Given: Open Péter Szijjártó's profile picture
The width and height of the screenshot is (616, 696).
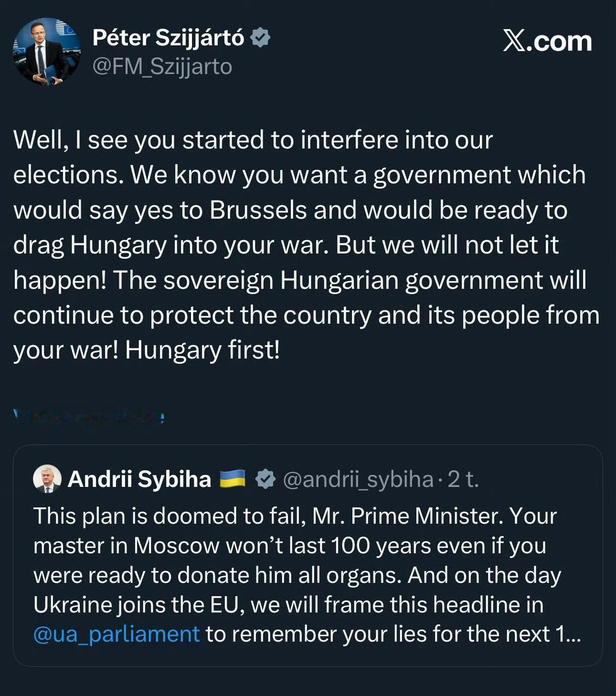Looking at the screenshot, I should pyautogui.click(x=46, y=52).
